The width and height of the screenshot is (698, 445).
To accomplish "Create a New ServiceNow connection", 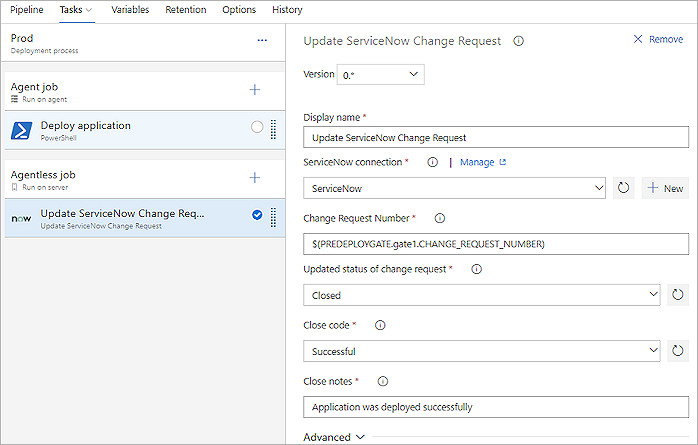I will click(665, 188).
